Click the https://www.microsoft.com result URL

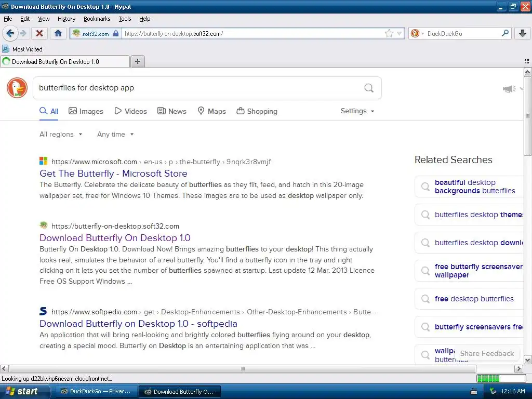point(95,162)
